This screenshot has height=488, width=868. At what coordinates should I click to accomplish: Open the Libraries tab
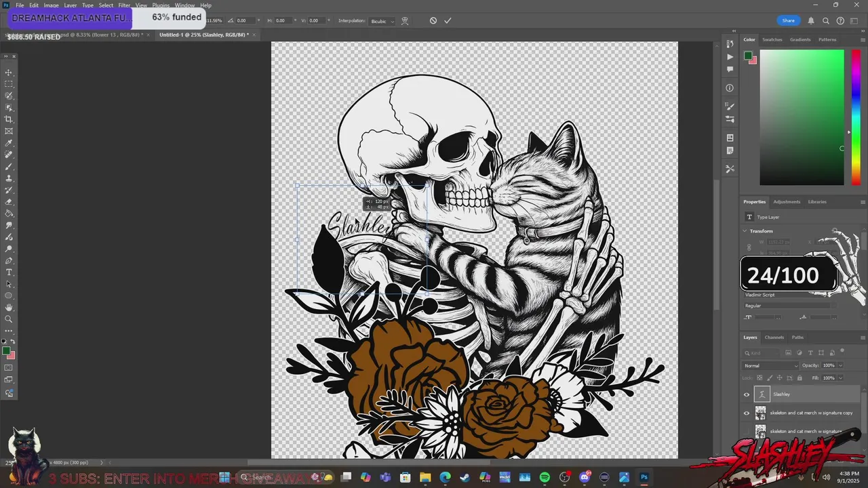(x=817, y=202)
